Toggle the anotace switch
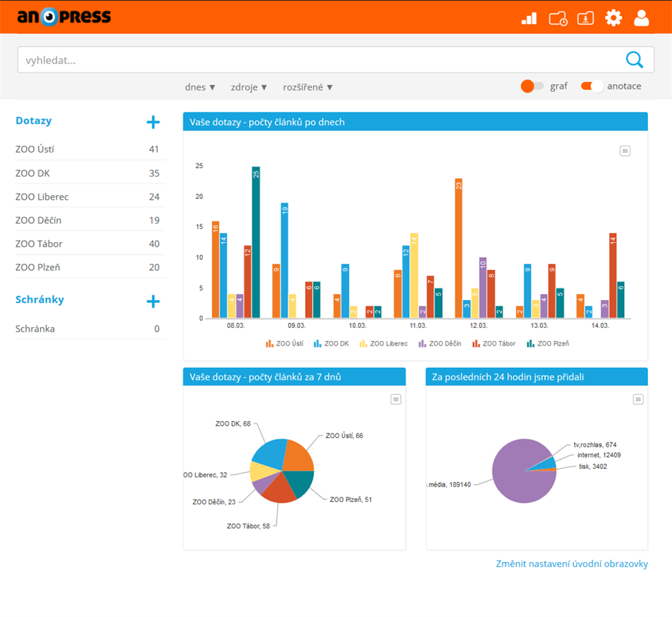 click(592, 86)
